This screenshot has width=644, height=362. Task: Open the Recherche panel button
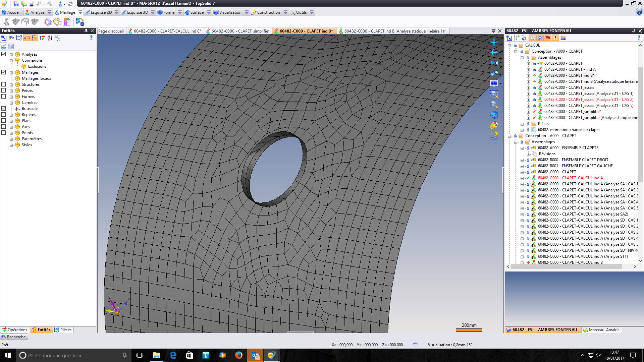(14, 337)
